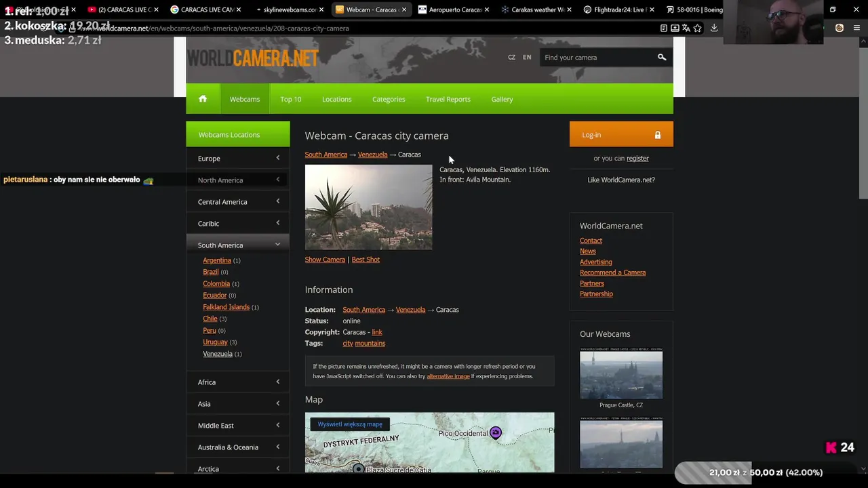Translate page using the translate icon
Image resolution: width=868 pixels, height=488 pixels.
coord(686,28)
